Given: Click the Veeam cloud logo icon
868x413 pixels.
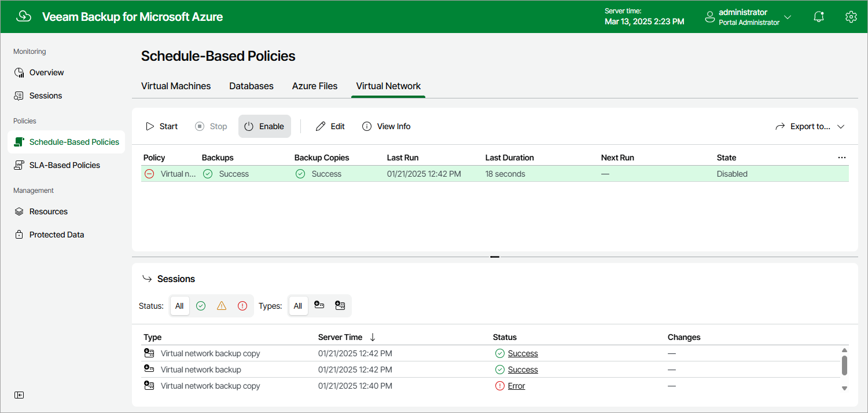Looking at the screenshot, I should tap(24, 16).
